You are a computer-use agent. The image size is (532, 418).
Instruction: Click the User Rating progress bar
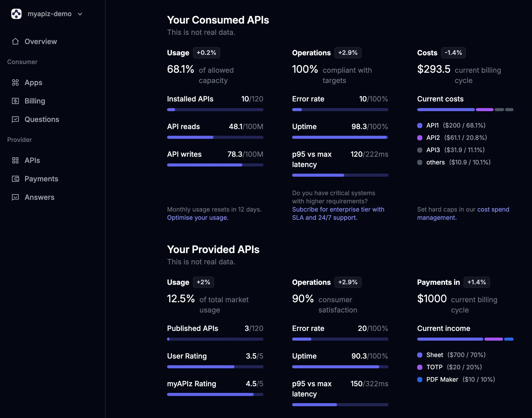[x=215, y=367]
